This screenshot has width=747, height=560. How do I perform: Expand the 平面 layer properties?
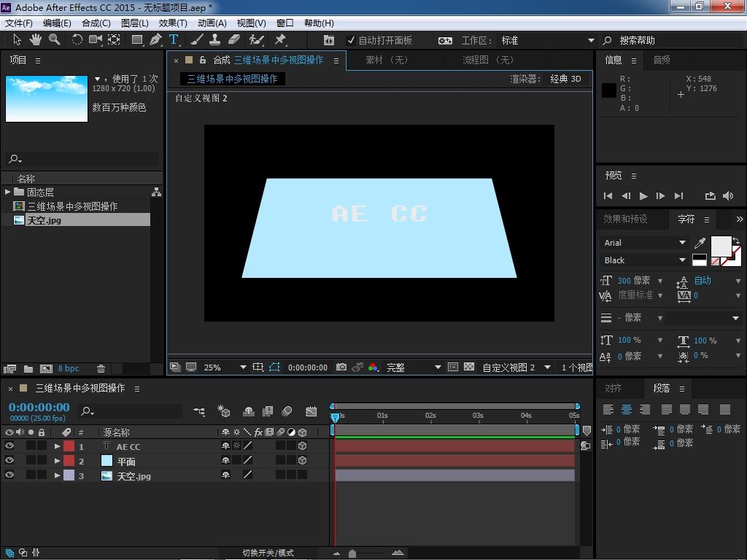(x=57, y=461)
